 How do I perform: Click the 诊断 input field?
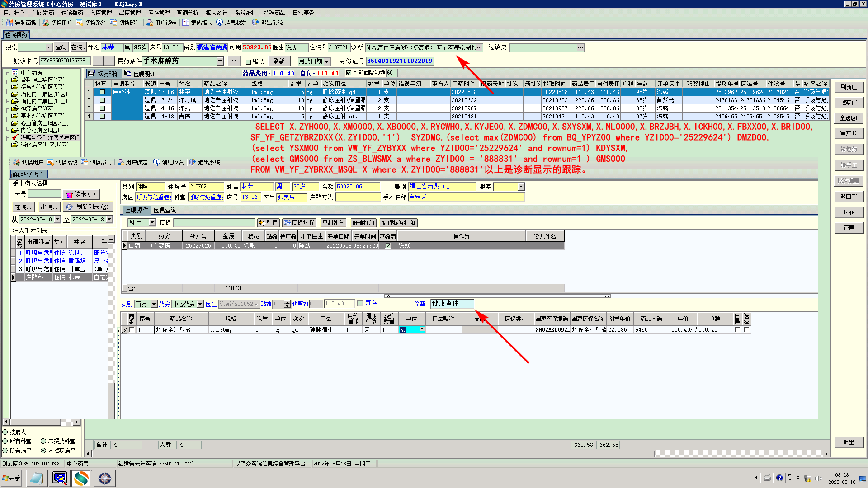[x=452, y=304]
